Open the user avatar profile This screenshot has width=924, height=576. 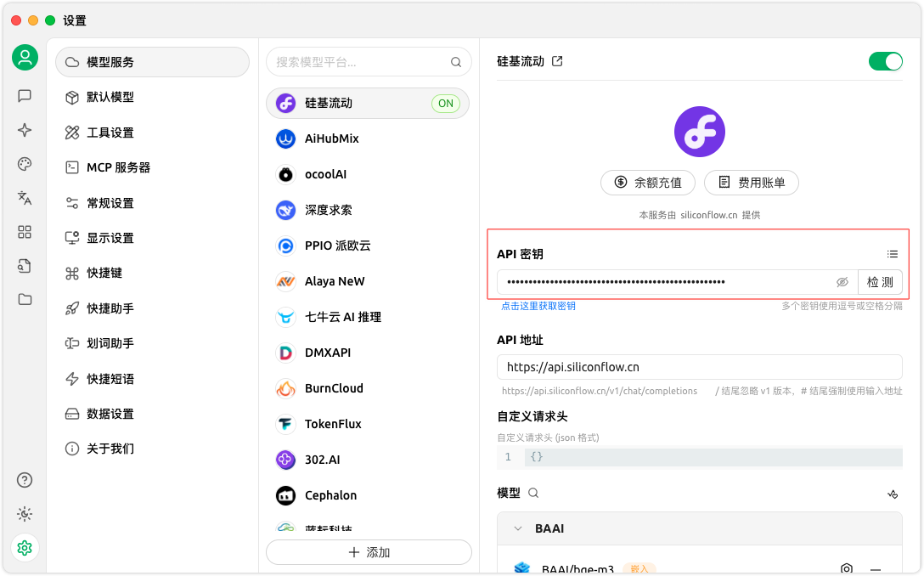tap(25, 57)
